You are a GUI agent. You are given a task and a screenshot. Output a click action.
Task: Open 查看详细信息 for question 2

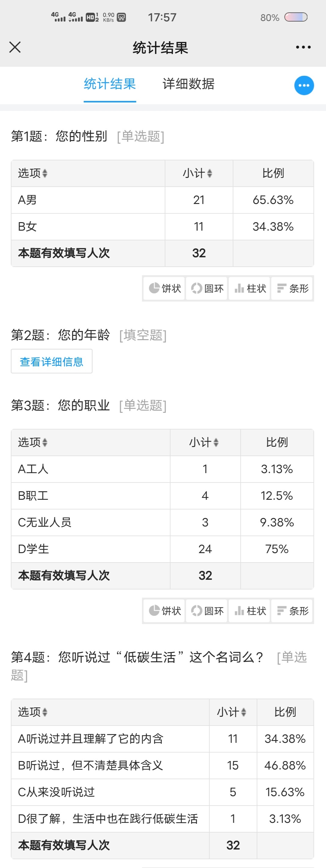[x=52, y=362]
